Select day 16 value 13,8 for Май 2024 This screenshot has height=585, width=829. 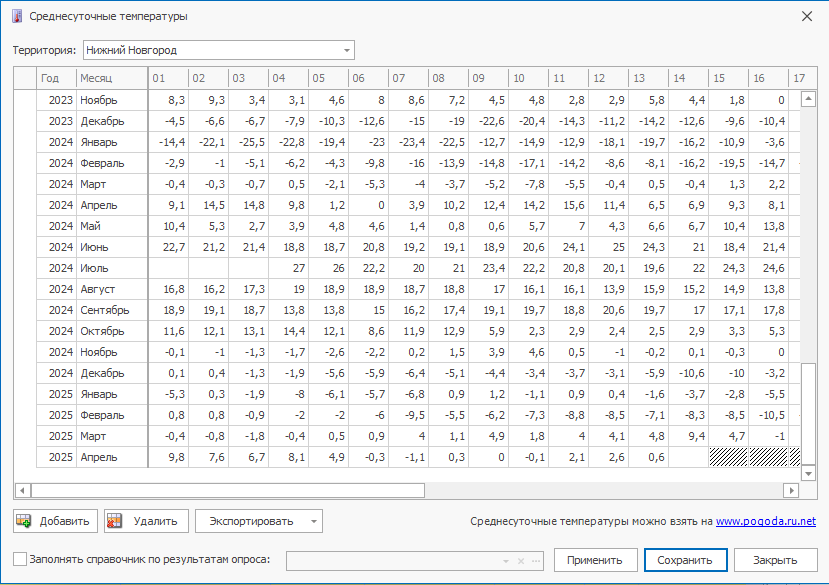pyautogui.click(x=768, y=226)
